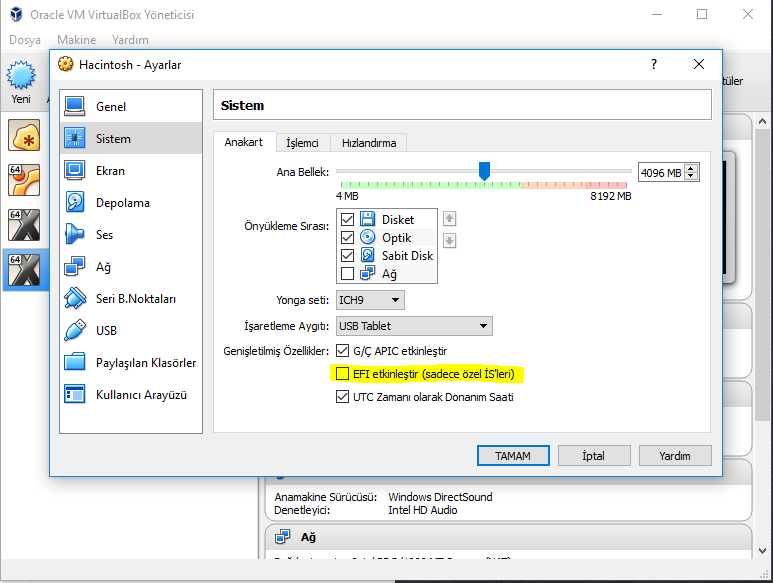This screenshot has height=583, width=773.
Task: Uncheck Optik in boot order
Action: [348, 238]
